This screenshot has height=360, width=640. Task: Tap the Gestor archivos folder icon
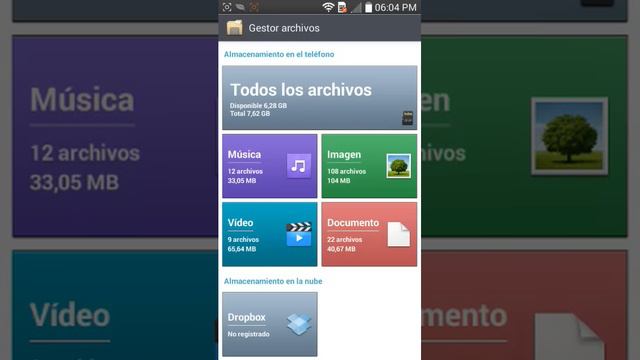pyautogui.click(x=235, y=28)
